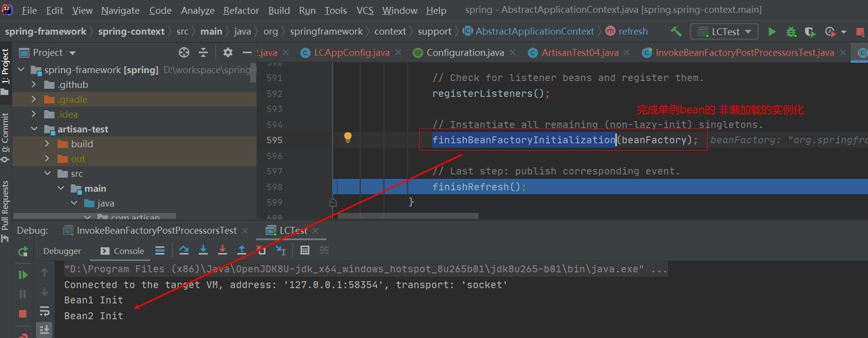Toggle soft-wrap in the console

pyautogui.click(x=44, y=311)
